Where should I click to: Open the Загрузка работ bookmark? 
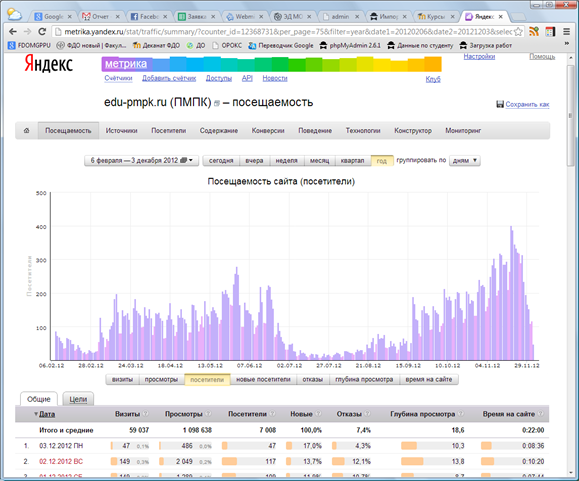pyautogui.click(x=485, y=45)
